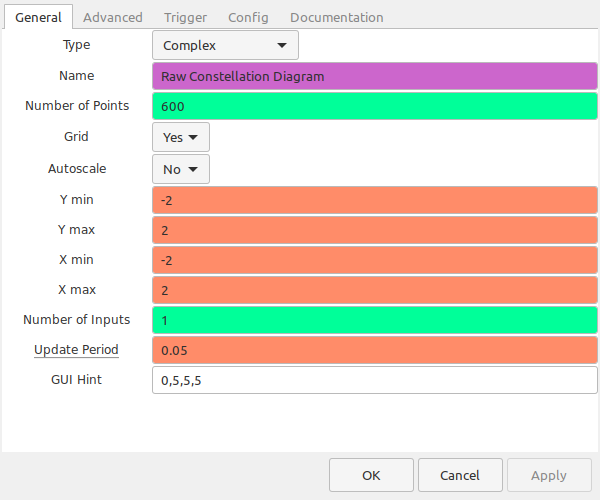Open the Trigger tab
The image size is (600, 500).
(185, 18)
